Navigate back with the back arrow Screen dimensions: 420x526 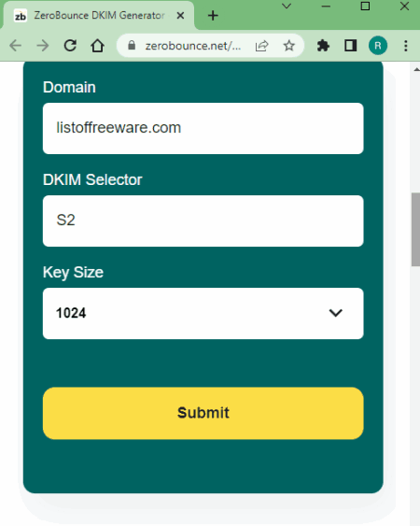(16, 46)
